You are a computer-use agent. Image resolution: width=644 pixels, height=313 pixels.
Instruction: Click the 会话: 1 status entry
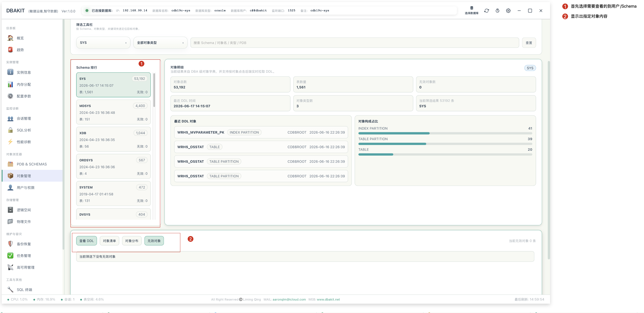tap(68, 299)
